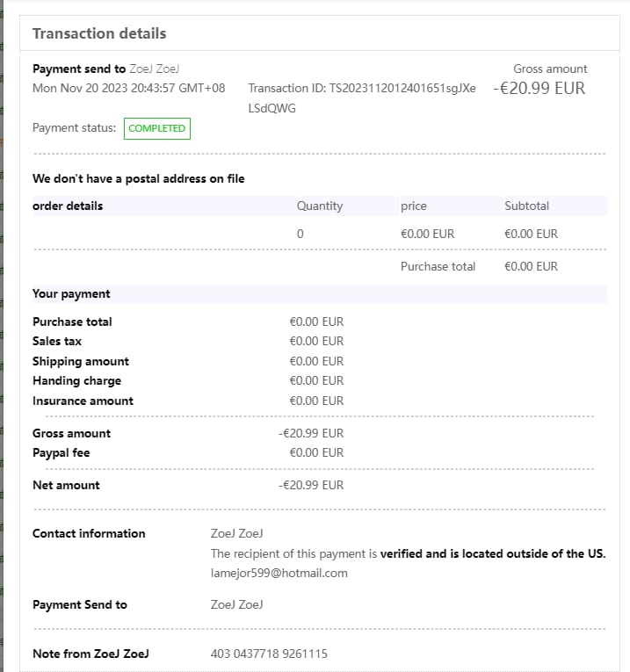Viewport: 630px width, 672px height.
Task: Click the lamejor599@hotmail.com email address
Action: pyautogui.click(x=279, y=573)
